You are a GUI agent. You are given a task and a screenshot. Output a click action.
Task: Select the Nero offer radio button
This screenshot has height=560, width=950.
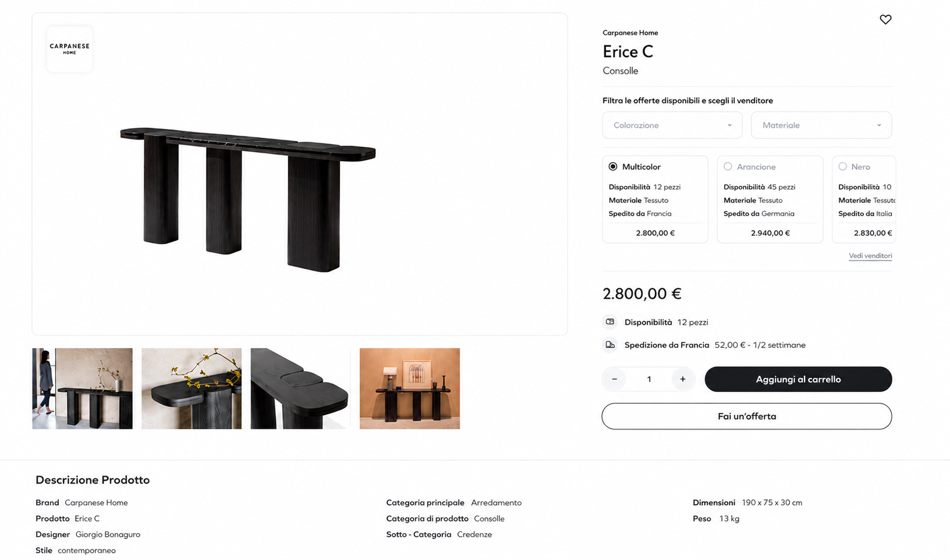coord(842,167)
